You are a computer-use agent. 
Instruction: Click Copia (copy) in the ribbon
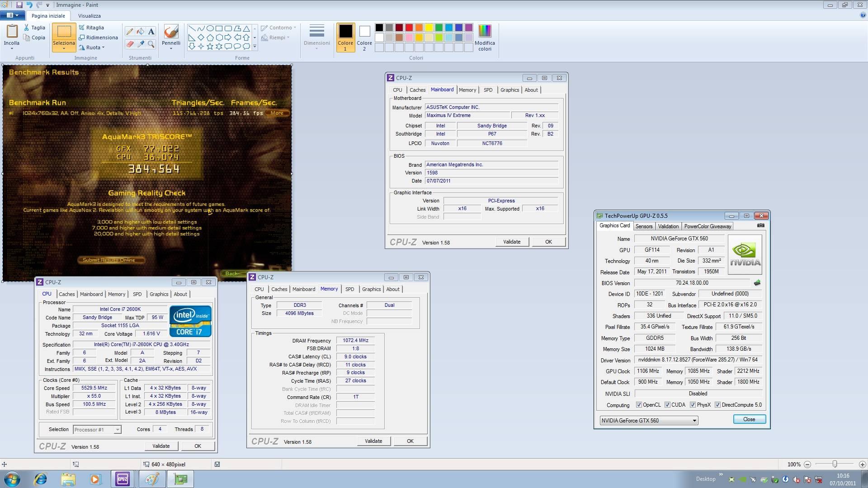(x=35, y=38)
